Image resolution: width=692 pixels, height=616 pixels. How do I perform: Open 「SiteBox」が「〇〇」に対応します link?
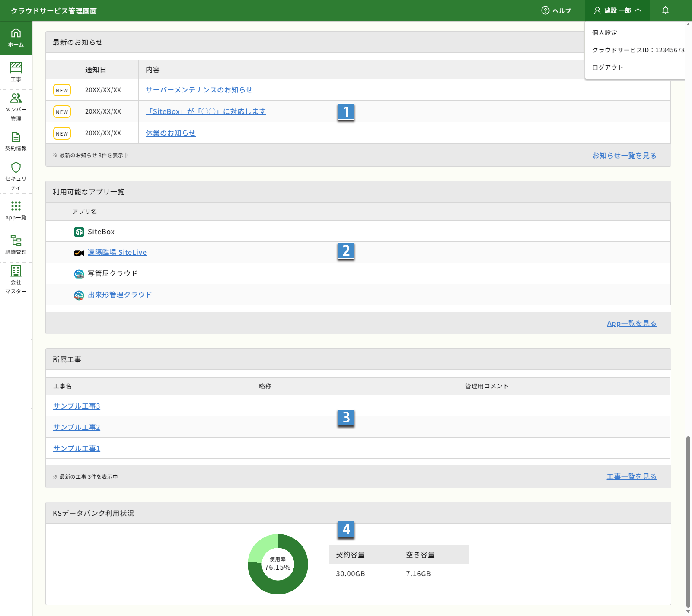coord(206,111)
